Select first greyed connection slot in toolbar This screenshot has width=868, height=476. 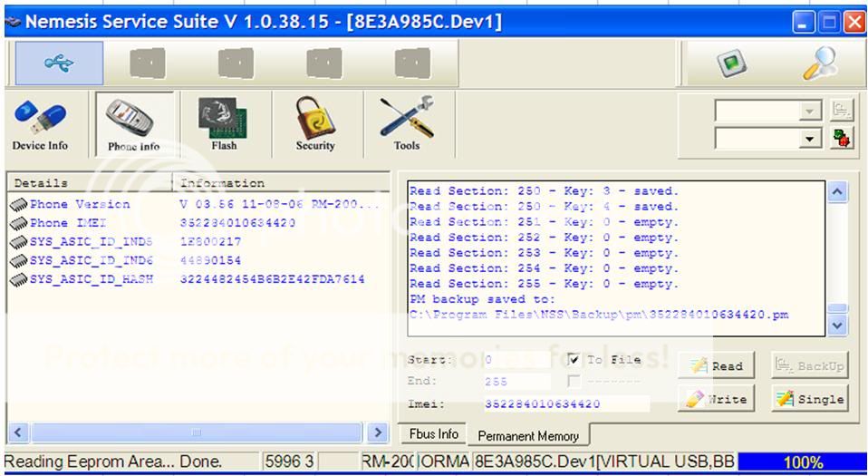click(148, 63)
